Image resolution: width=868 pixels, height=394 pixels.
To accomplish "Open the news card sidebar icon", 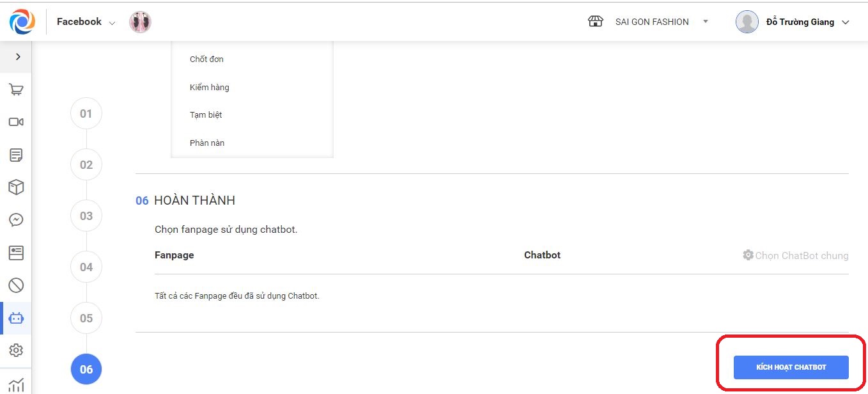I will point(16,253).
